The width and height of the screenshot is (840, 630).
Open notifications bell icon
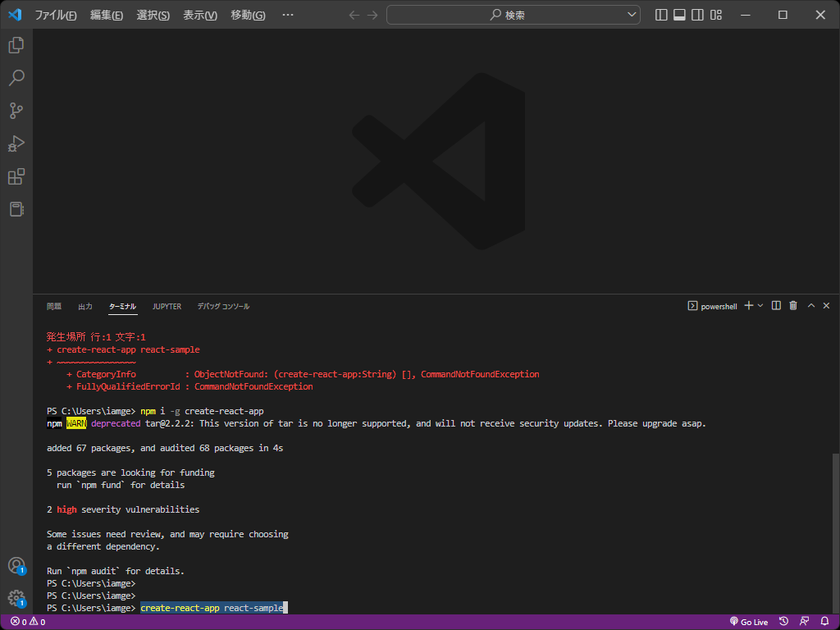pyautogui.click(x=825, y=622)
